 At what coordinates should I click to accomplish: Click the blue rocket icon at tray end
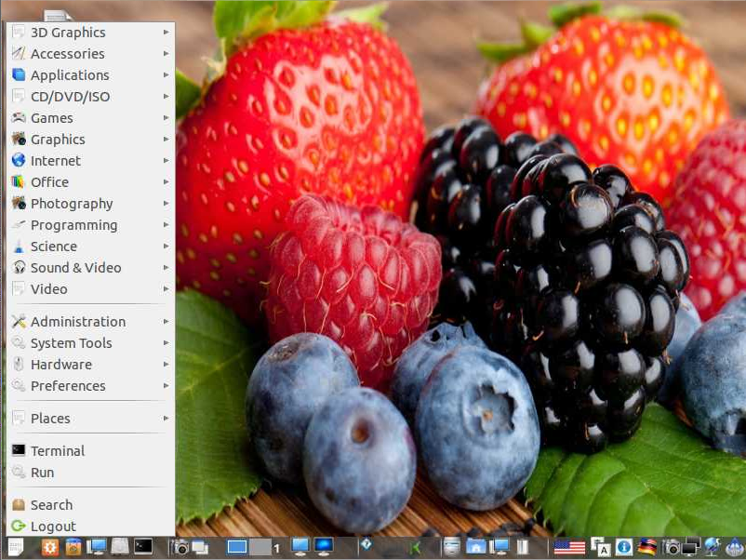[736, 548]
